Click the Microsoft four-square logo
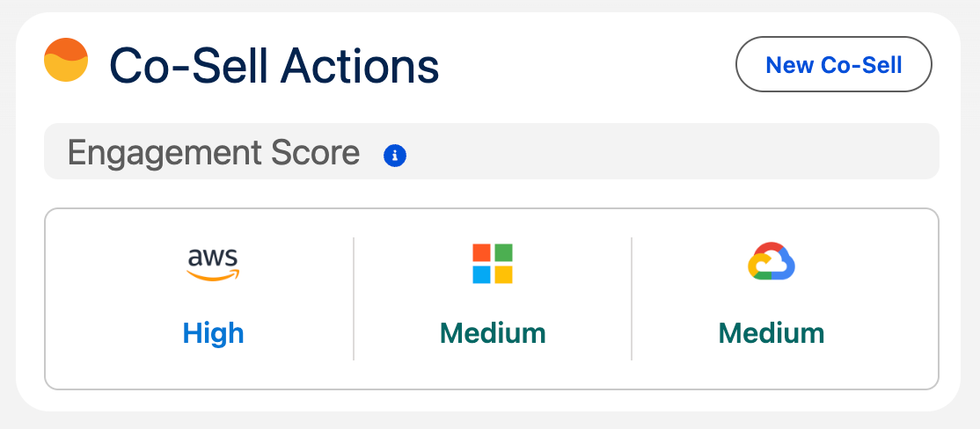980x429 pixels. click(493, 264)
